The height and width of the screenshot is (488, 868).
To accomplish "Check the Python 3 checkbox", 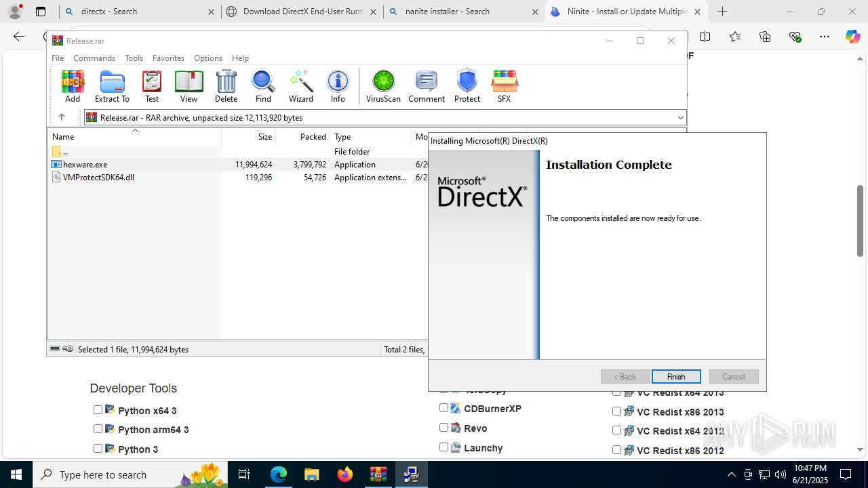I will click(x=98, y=448).
